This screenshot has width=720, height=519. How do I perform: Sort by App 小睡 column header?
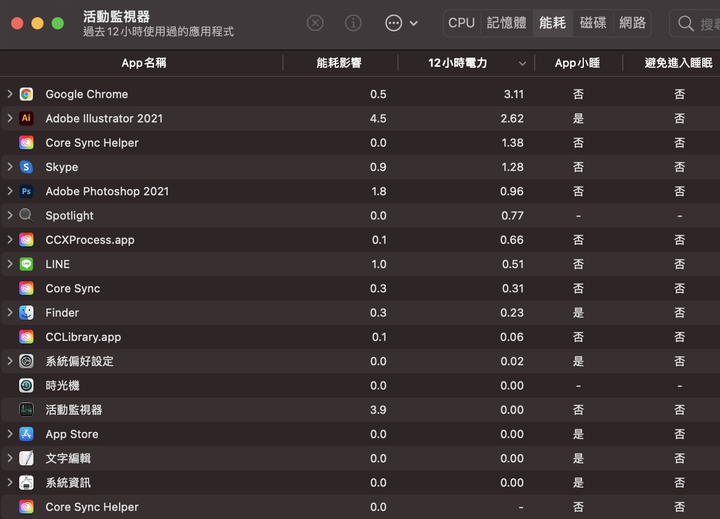[x=578, y=63]
